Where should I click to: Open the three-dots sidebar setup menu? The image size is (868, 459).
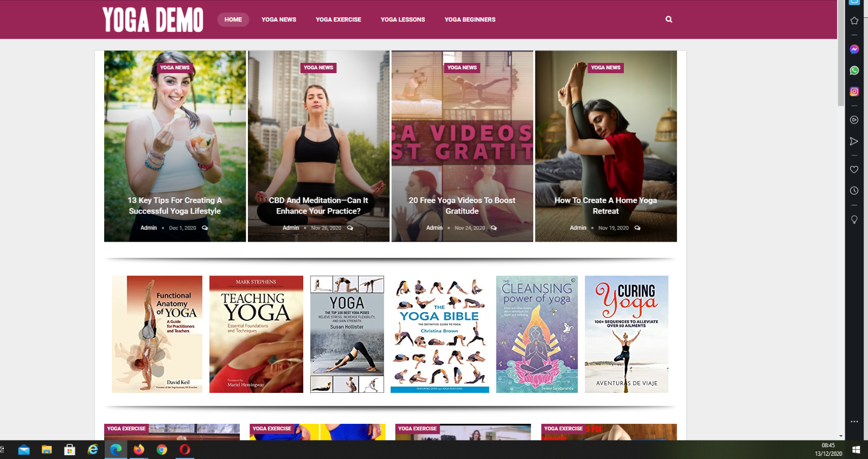click(x=854, y=422)
